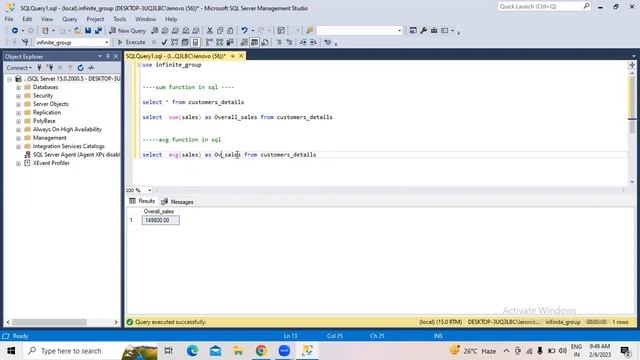Expand the Management folder
This screenshot has height=360, width=640.
tap(18, 138)
